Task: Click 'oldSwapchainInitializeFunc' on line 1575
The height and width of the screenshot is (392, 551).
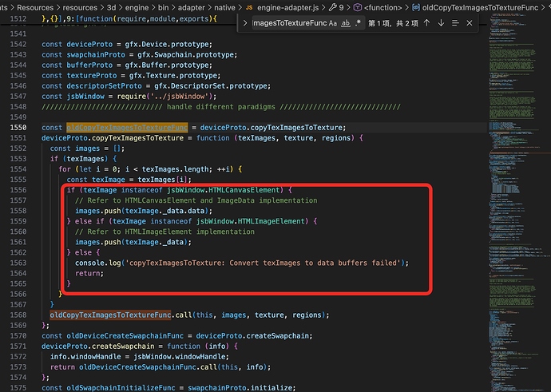Action: coord(121,388)
